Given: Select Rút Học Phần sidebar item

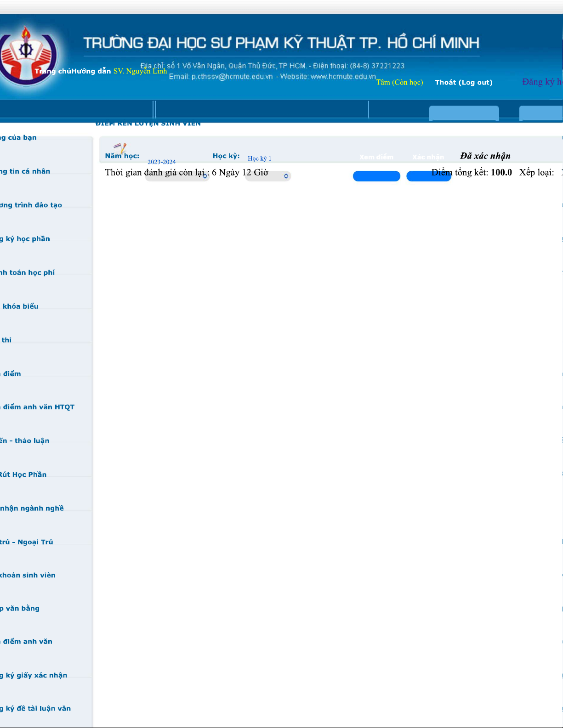Looking at the screenshot, I should [x=23, y=474].
